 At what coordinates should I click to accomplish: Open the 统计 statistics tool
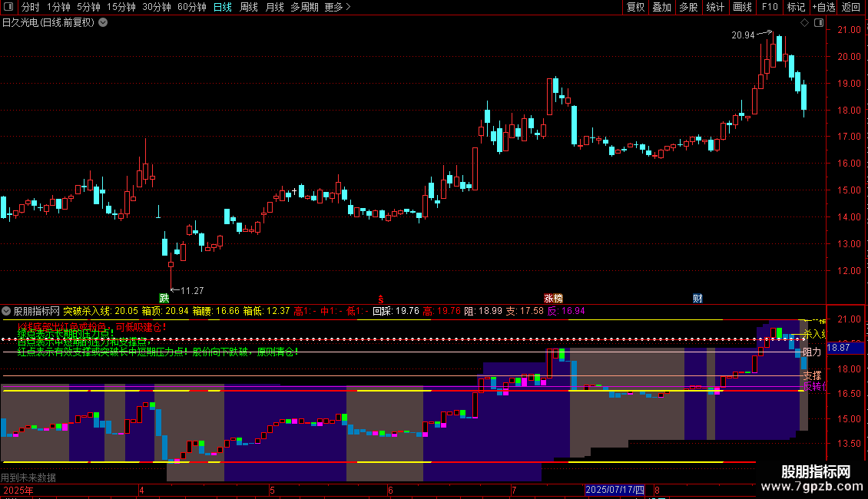coord(714,7)
